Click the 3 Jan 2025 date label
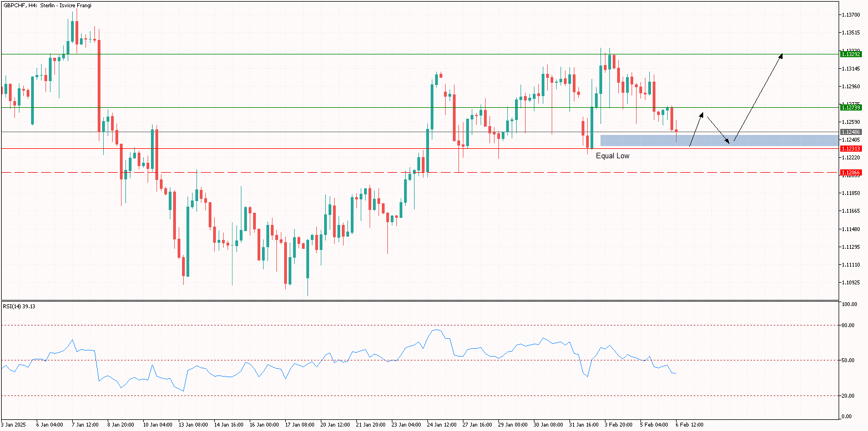 pos(13,425)
